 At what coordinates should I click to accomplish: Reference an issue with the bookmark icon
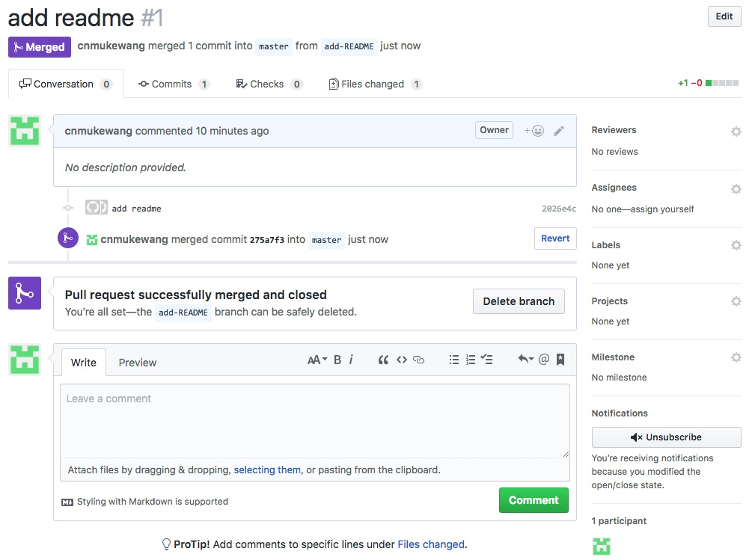click(560, 360)
